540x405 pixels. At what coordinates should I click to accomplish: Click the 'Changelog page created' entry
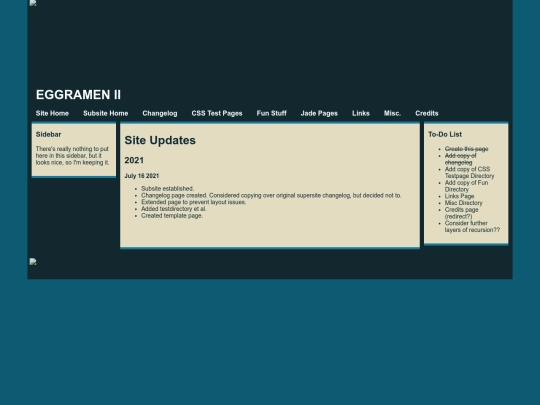tap(271, 195)
